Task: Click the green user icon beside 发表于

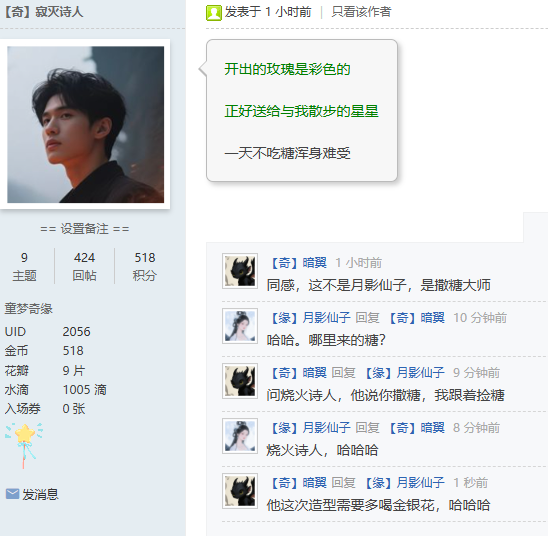Action: click(214, 13)
